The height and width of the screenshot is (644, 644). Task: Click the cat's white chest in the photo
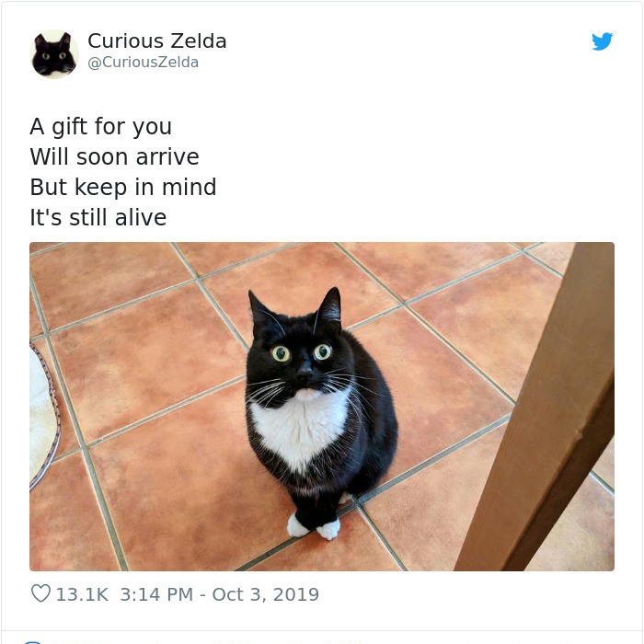[300, 430]
